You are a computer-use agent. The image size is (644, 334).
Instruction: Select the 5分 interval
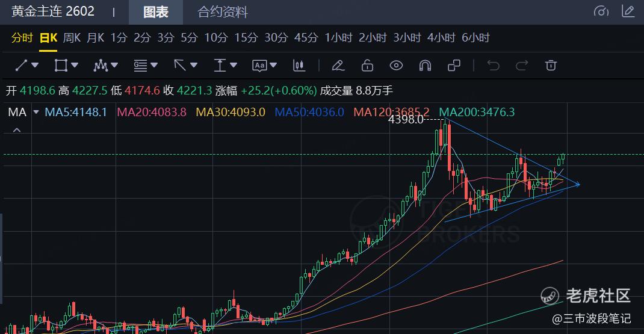point(190,38)
